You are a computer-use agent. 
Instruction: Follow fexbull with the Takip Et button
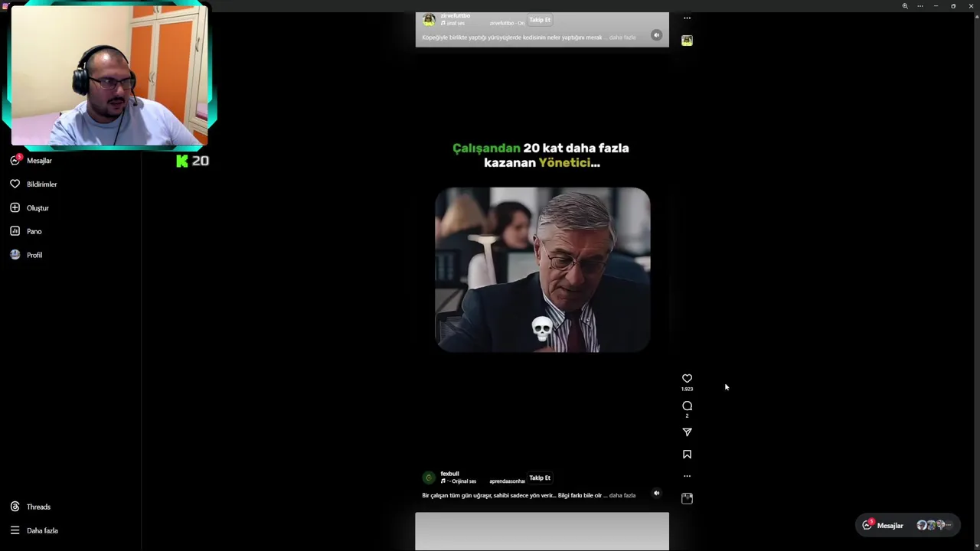[540, 478]
